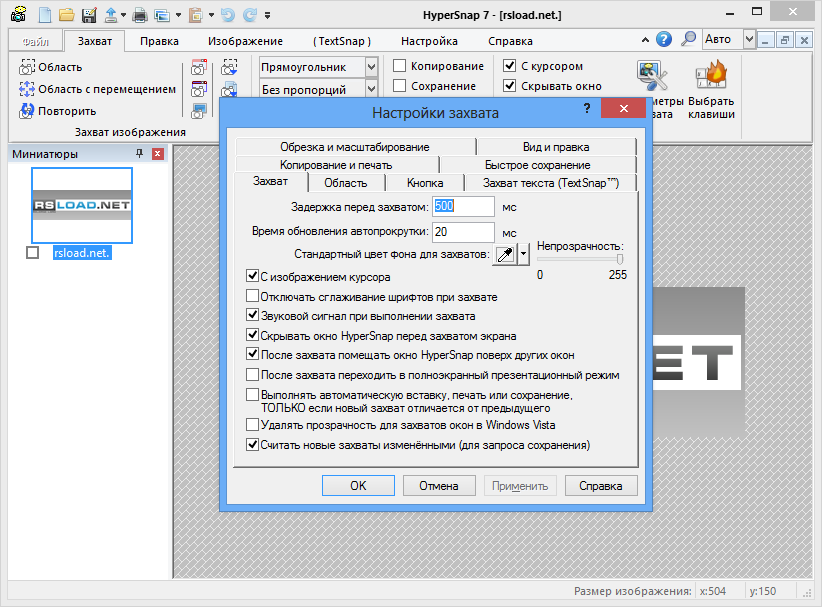Screen dimensions: 822x607
Task: Switch to the Изображение ribbon tab
Action: 245,41
